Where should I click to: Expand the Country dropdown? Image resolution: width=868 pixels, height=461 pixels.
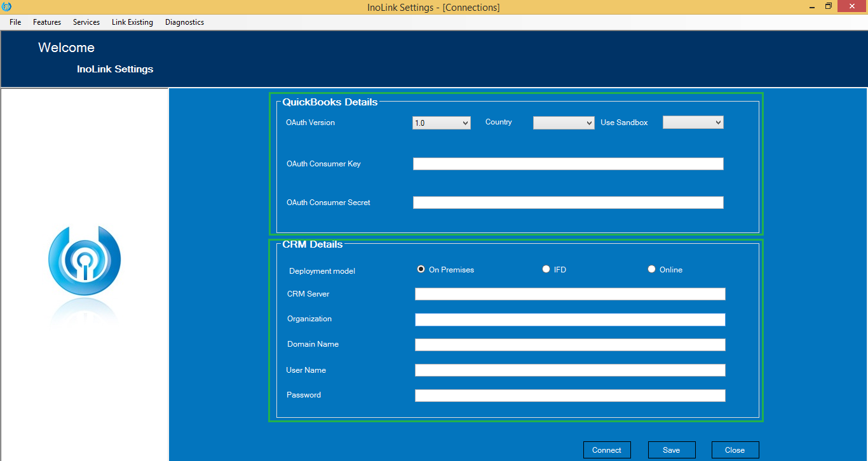tap(564, 123)
